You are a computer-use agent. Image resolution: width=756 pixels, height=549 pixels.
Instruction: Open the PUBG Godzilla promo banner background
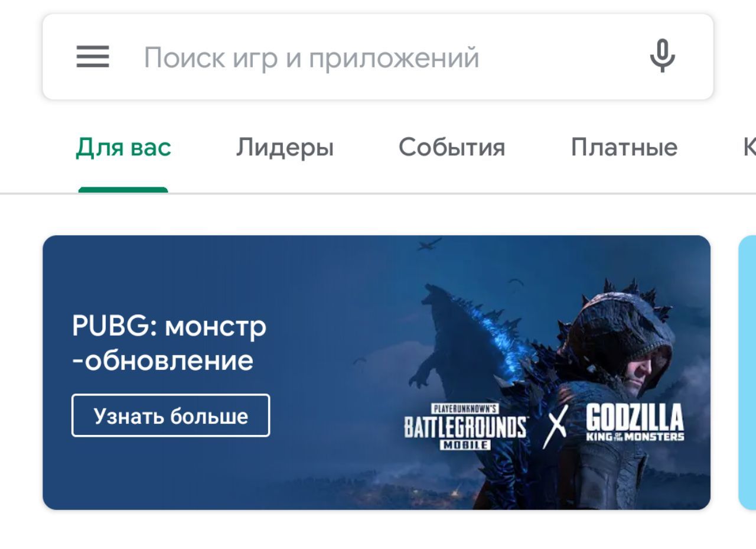point(376,372)
